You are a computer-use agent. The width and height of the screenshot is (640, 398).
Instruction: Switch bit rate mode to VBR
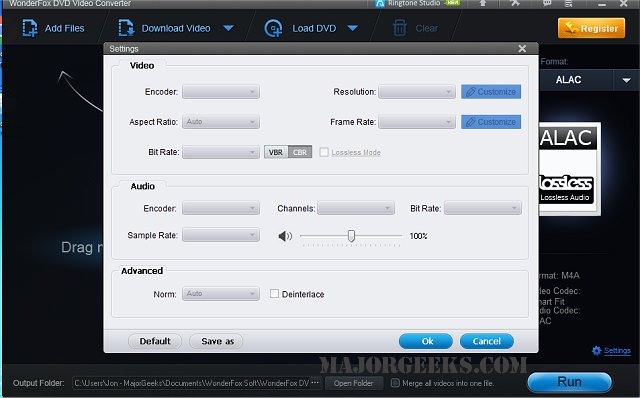point(276,152)
